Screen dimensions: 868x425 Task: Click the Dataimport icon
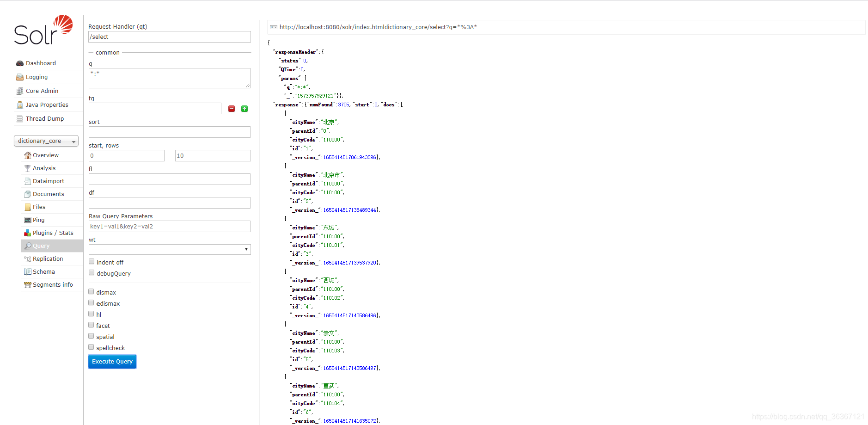tap(28, 181)
